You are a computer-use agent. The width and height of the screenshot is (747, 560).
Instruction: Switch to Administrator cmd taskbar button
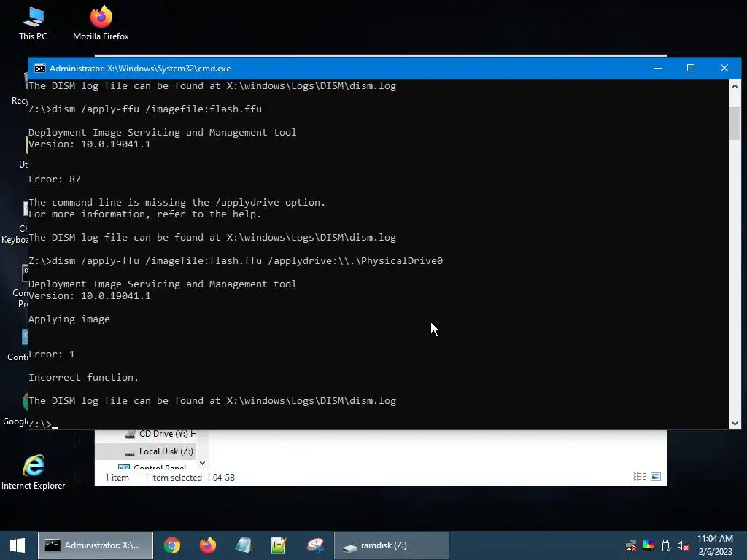point(96,545)
